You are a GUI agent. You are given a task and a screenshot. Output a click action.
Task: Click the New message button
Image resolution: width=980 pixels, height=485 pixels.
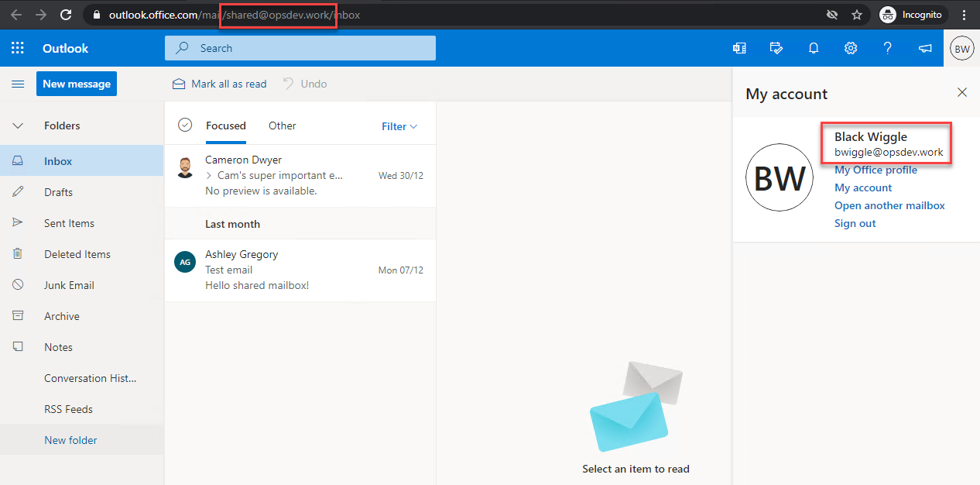(76, 84)
